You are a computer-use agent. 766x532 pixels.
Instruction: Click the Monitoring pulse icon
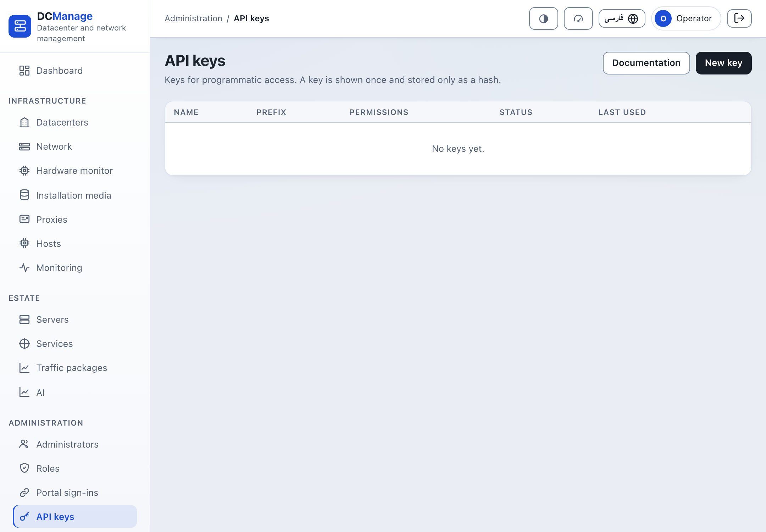[24, 267]
